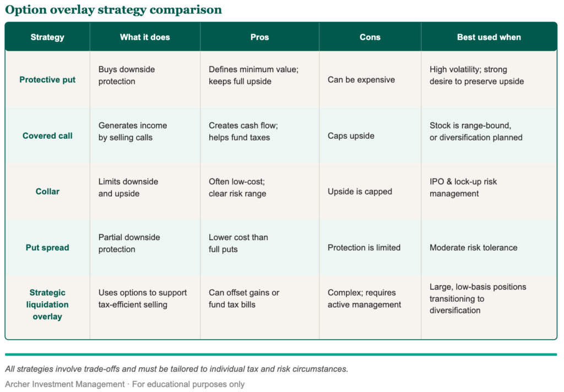
Task: Select the "Collar" row label
Action: 47,192
